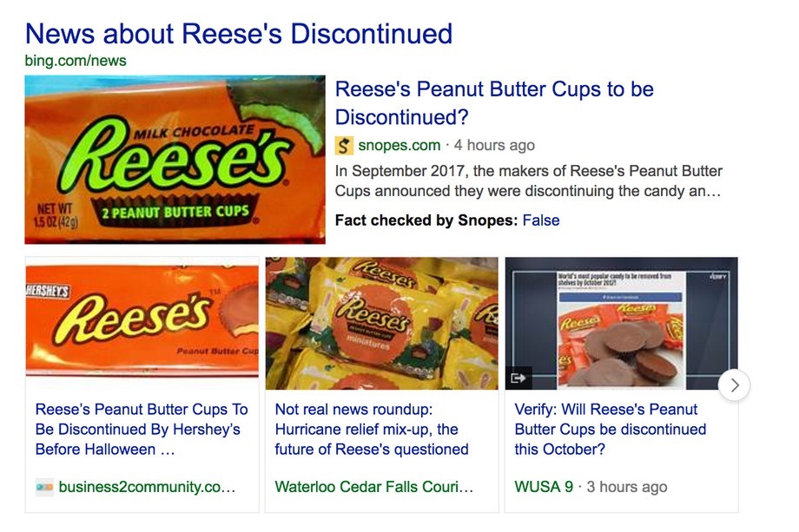
Task: Visit the bing.com/news source link
Action: 76,61
